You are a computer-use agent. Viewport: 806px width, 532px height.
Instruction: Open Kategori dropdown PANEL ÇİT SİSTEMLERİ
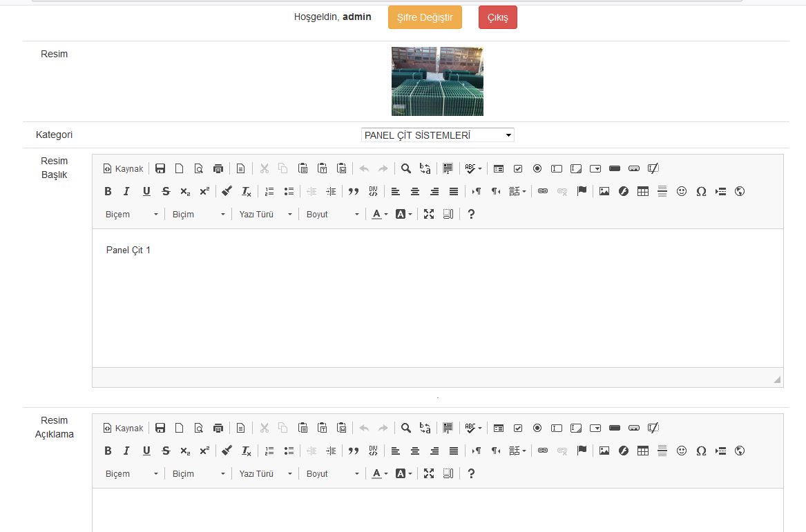click(x=437, y=135)
